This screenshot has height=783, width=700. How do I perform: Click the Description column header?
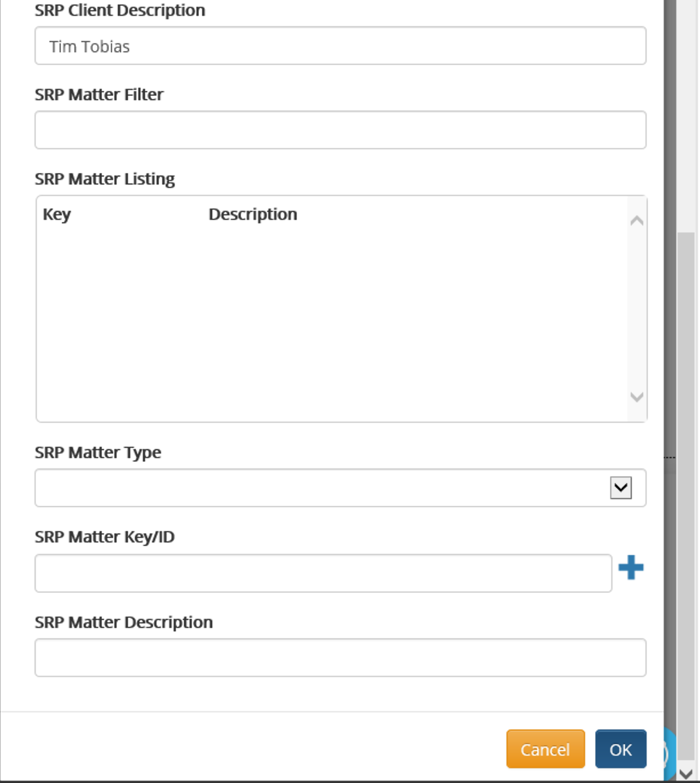click(x=253, y=214)
